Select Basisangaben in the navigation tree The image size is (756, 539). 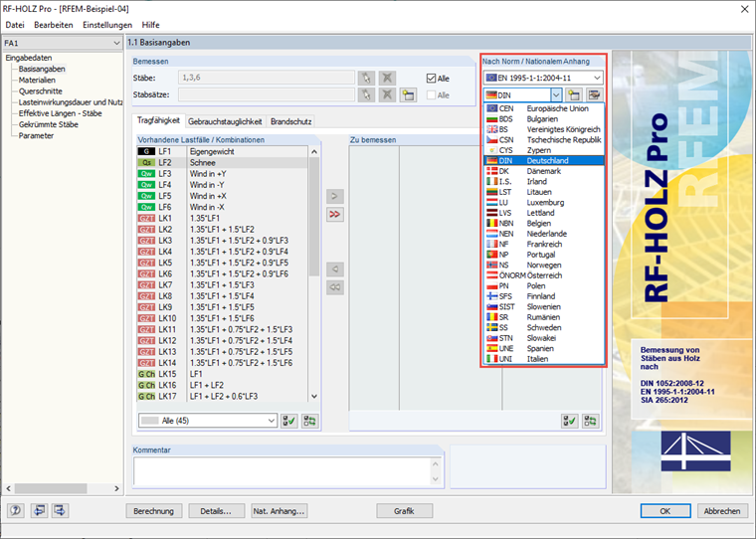pyautogui.click(x=42, y=69)
